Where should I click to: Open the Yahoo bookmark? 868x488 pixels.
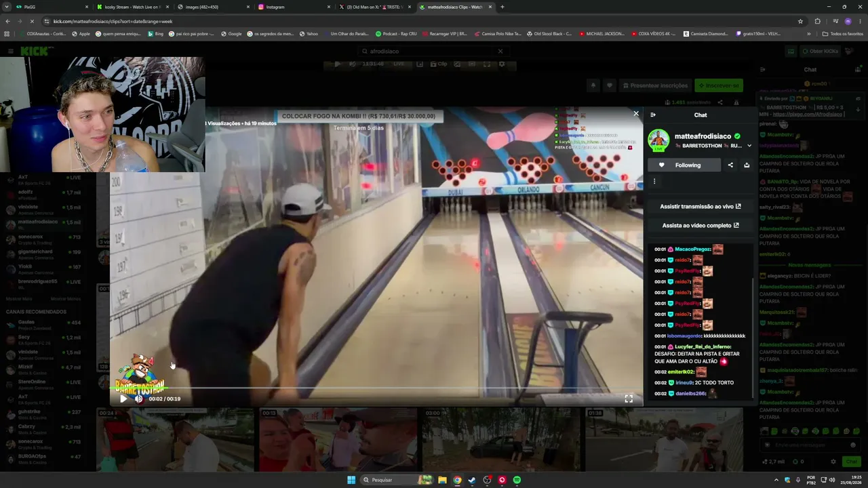coord(309,34)
